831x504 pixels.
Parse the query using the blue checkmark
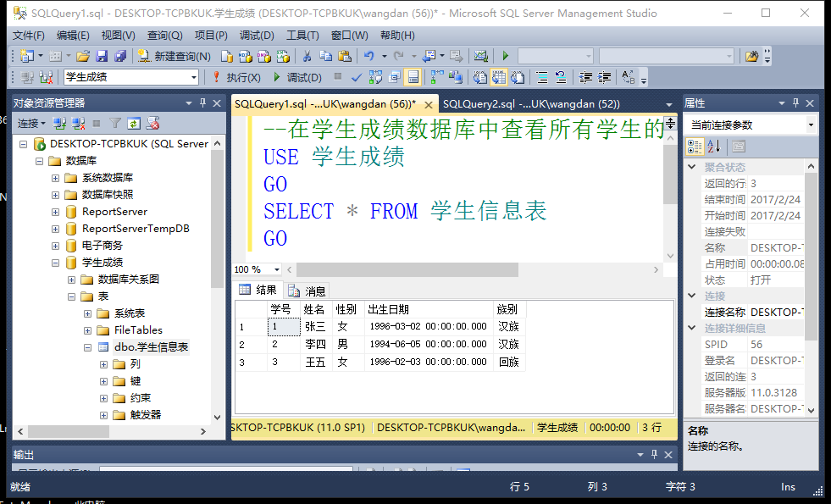coord(357,77)
